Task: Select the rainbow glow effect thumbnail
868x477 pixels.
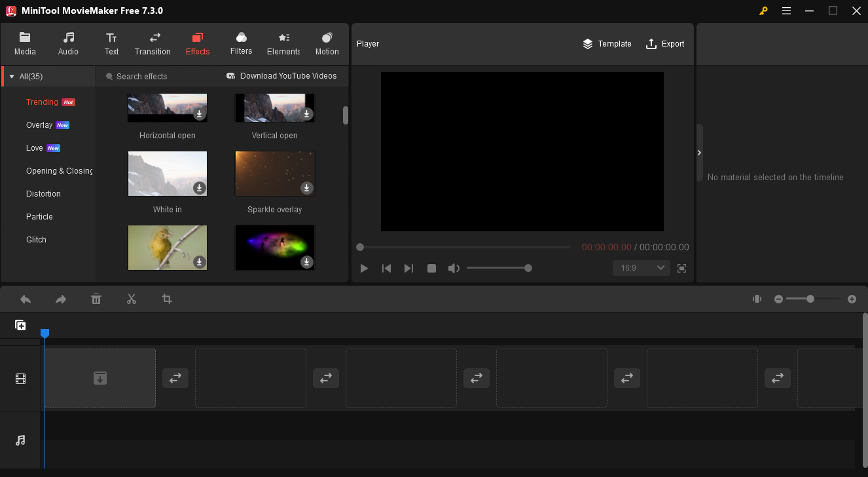Action: (275, 248)
